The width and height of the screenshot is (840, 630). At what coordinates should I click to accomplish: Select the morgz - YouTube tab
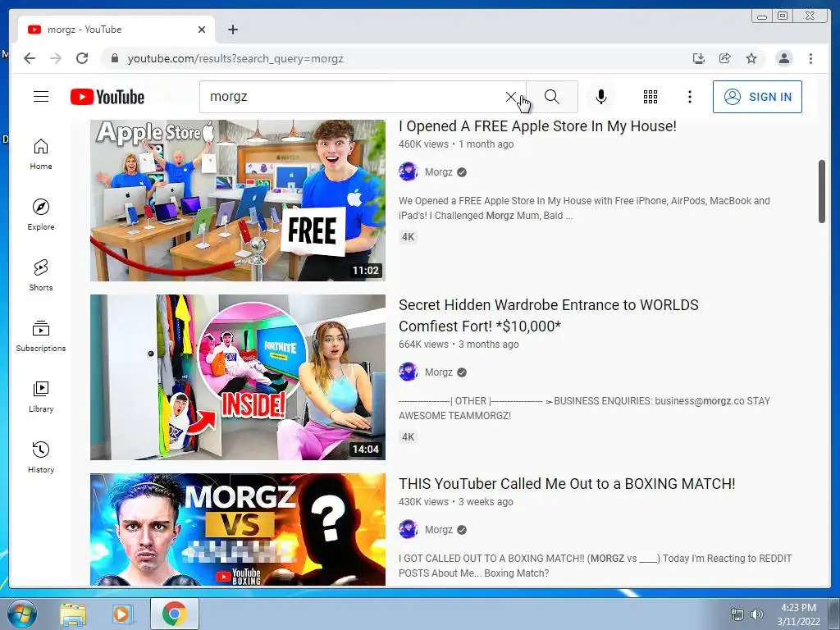coord(116,30)
